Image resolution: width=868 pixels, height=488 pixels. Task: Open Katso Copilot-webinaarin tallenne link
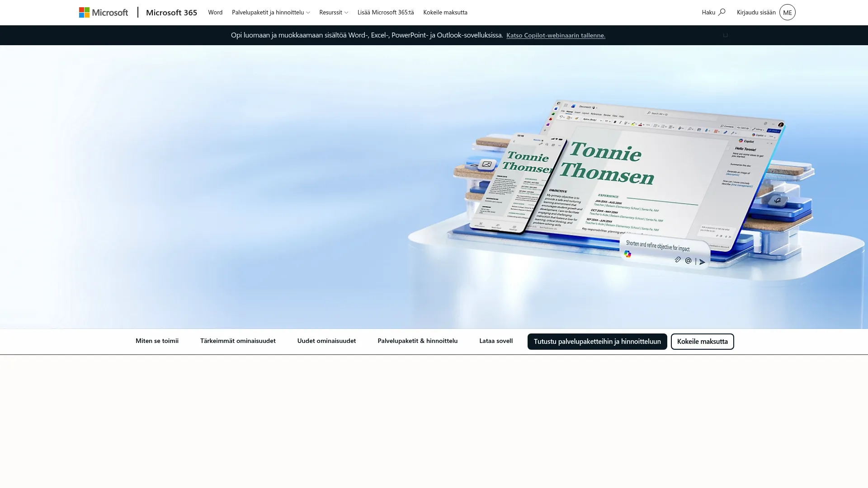coord(556,35)
